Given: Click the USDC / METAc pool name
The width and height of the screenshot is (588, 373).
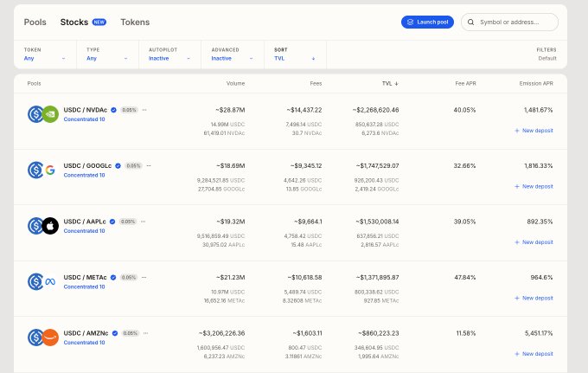Looking at the screenshot, I should click(85, 278).
